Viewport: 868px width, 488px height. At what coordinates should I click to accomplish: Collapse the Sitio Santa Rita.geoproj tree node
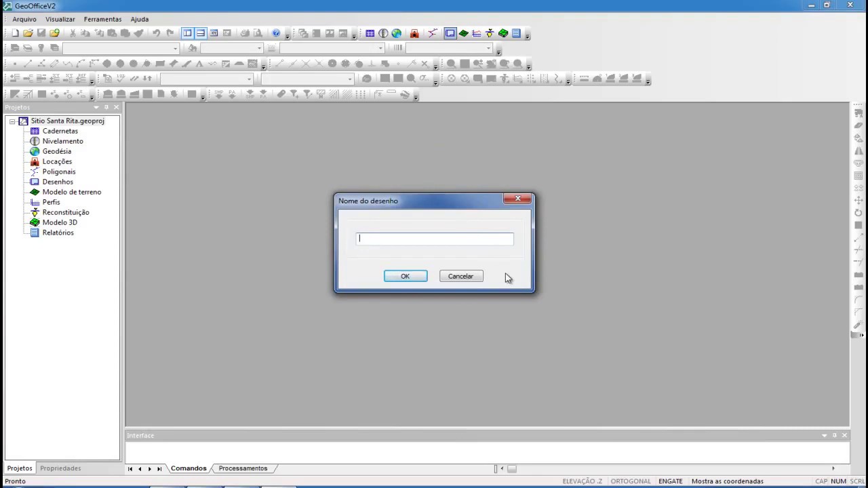point(12,121)
